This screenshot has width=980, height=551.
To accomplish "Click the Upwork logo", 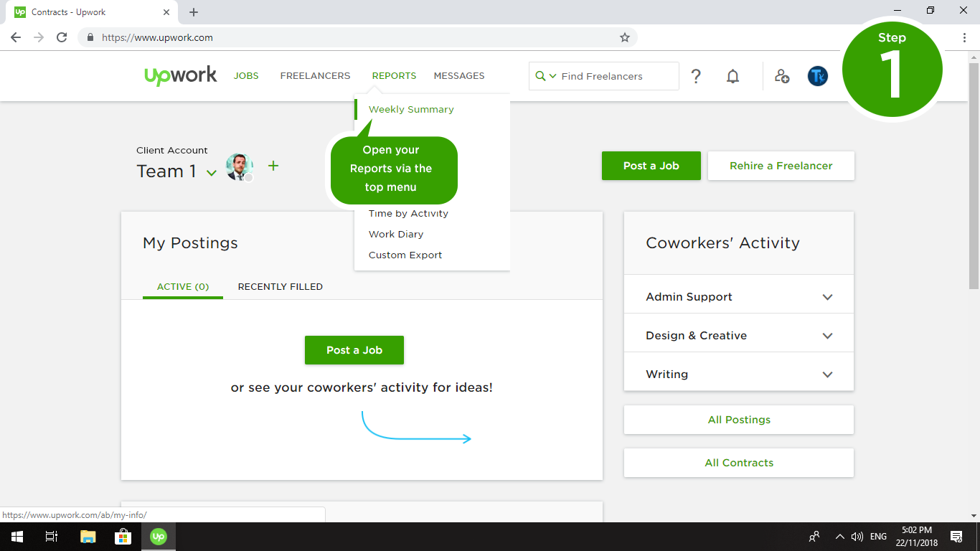I will [x=180, y=75].
